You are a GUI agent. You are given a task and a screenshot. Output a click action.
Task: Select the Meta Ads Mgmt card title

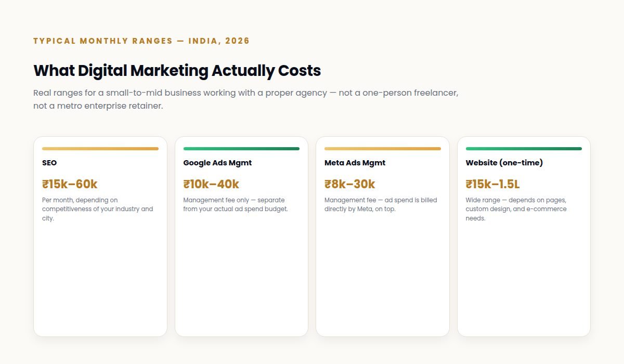tap(355, 163)
